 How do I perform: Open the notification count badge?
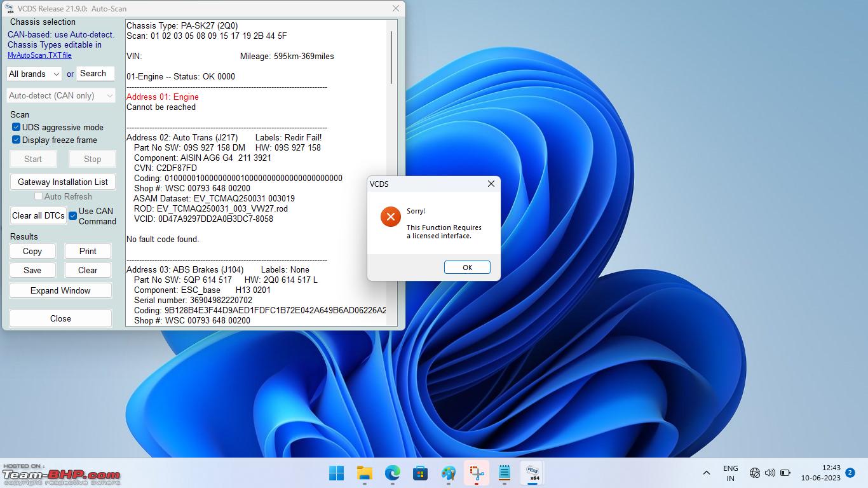click(x=850, y=473)
